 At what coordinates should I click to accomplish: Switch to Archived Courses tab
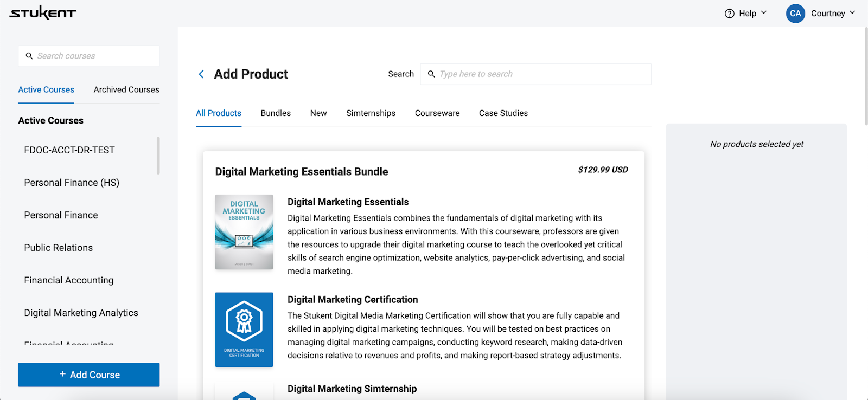pos(126,89)
